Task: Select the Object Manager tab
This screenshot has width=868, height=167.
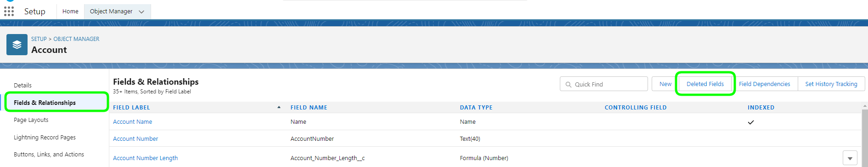Action: [111, 12]
